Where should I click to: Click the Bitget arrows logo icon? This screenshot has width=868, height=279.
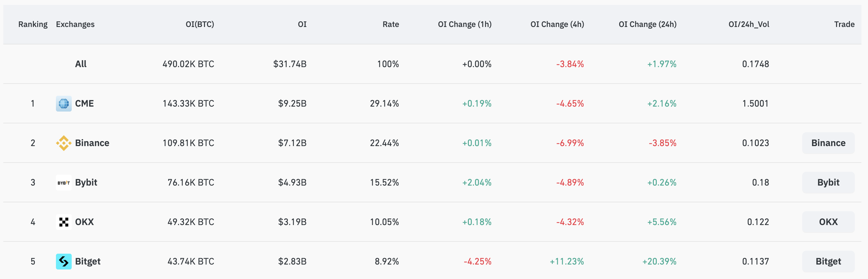(x=64, y=262)
